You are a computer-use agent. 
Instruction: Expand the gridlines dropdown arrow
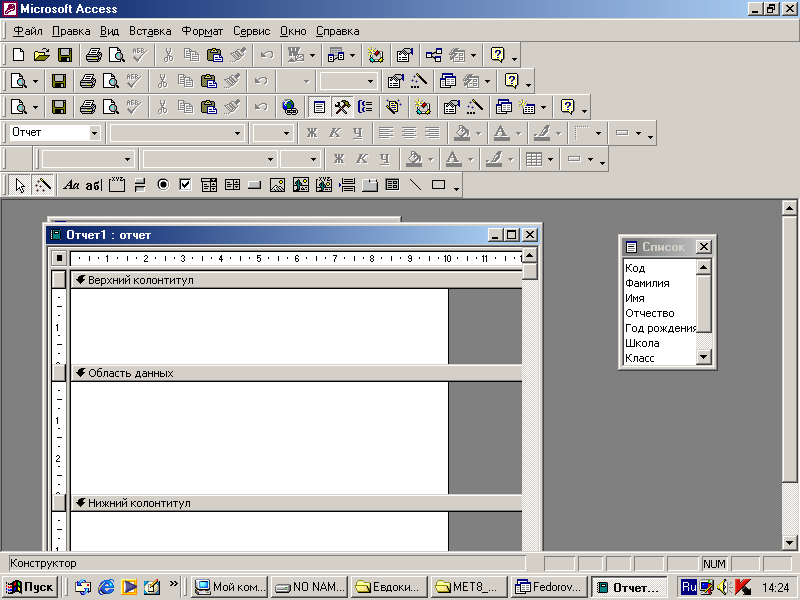pos(550,159)
